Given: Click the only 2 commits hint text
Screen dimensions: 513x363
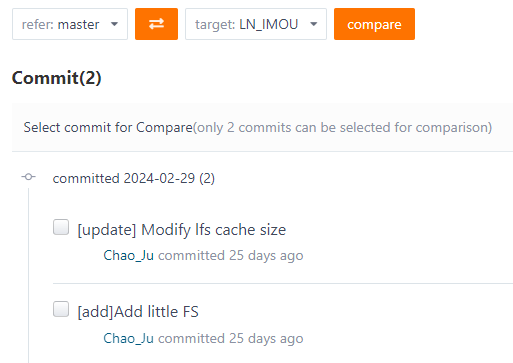Looking at the screenshot, I should 342,128.
